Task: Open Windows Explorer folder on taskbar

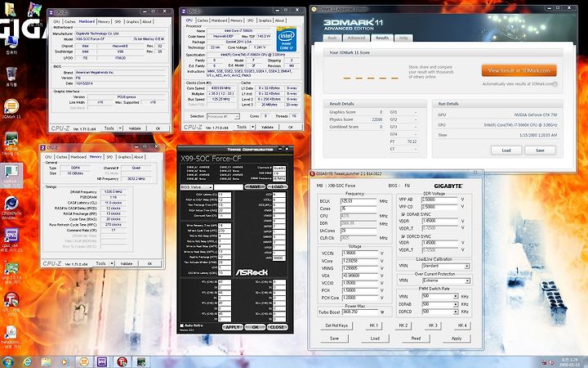Action: pyautogui.click(x=46, y=361)
